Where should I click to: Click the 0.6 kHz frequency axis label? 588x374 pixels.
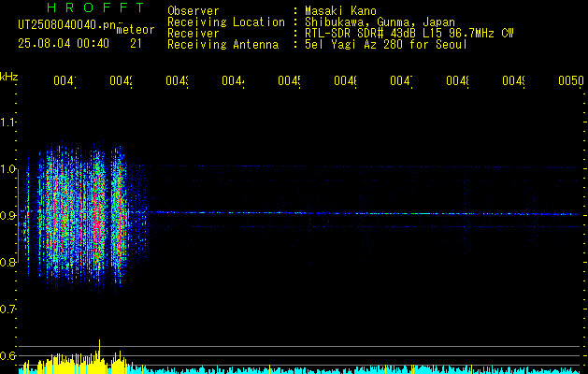(x=7, y=355)
